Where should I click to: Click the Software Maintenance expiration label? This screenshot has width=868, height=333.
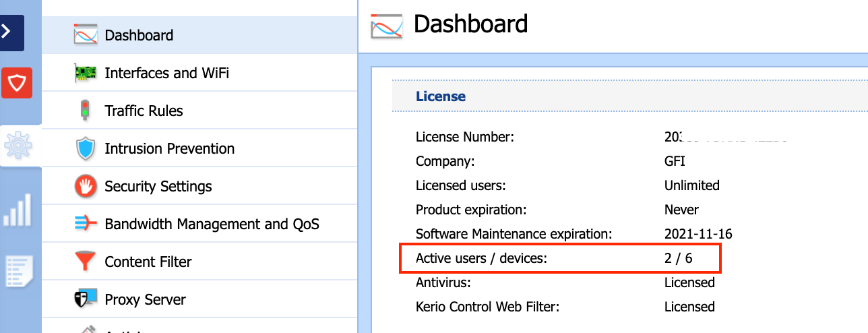pyautogui.click(x=514, y=234)
